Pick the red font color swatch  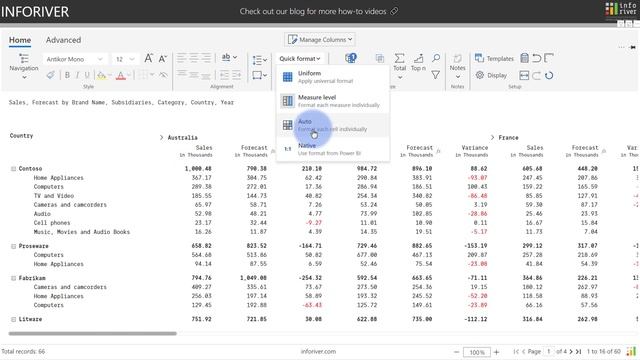coord(121,75)
